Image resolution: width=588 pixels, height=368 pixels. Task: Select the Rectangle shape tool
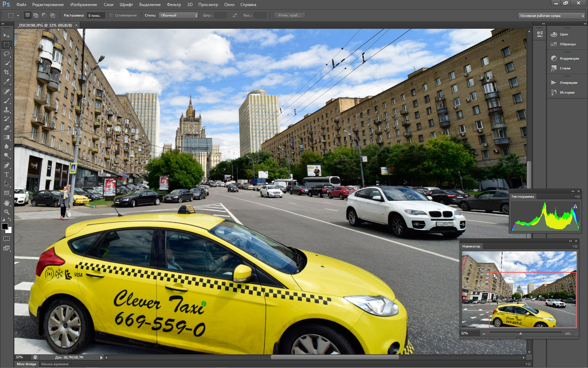pyautogui.click(x=7, y=193)
